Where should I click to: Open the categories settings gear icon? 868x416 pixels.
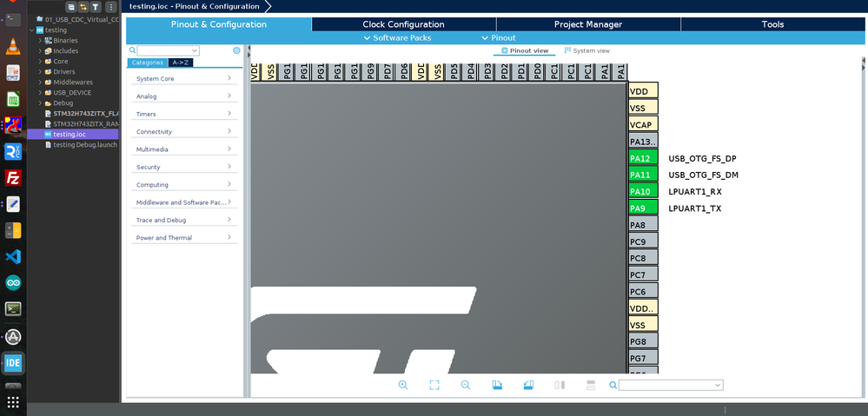(236, 50)
